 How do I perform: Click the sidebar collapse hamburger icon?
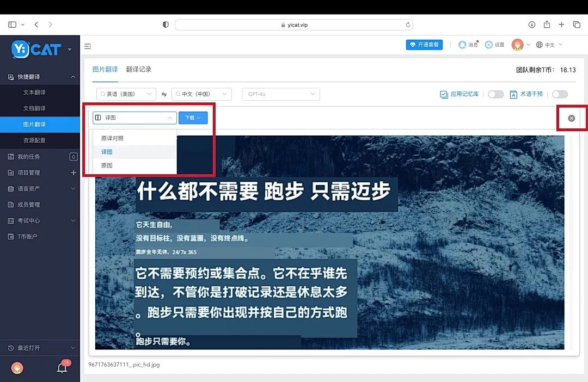pos(88,46)
